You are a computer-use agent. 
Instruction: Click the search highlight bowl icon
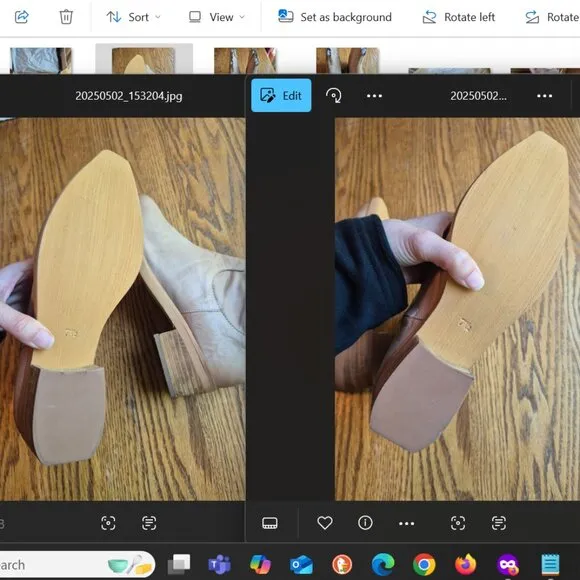pyautogui.click(x=129, y=565)
